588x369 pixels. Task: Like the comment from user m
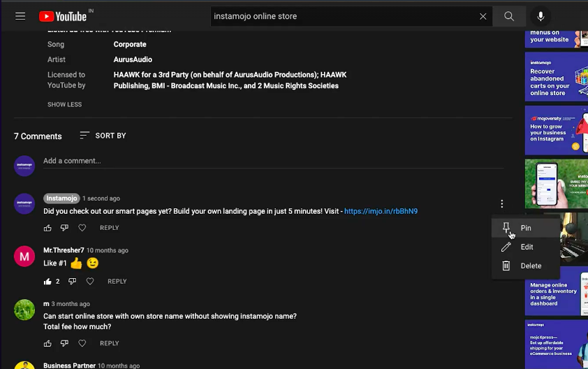tap(47, 343)
